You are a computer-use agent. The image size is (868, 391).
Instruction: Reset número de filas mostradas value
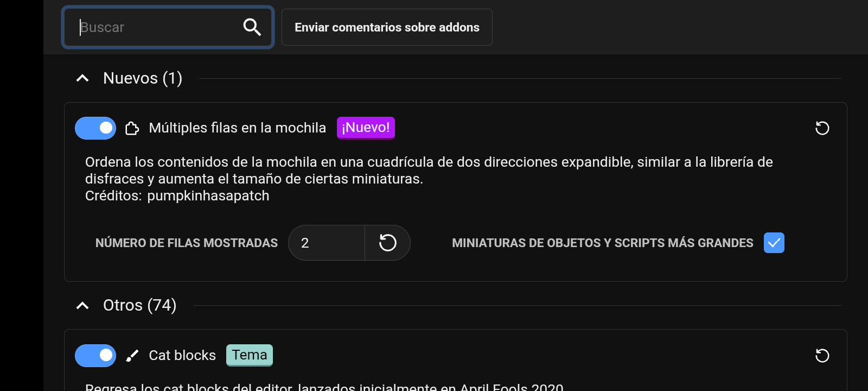[x=387, y=243]
